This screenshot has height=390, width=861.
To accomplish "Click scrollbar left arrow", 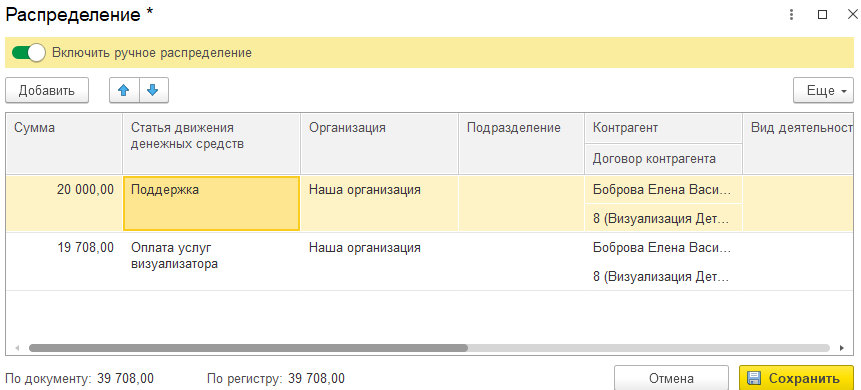I will click(x=17, y=348).
